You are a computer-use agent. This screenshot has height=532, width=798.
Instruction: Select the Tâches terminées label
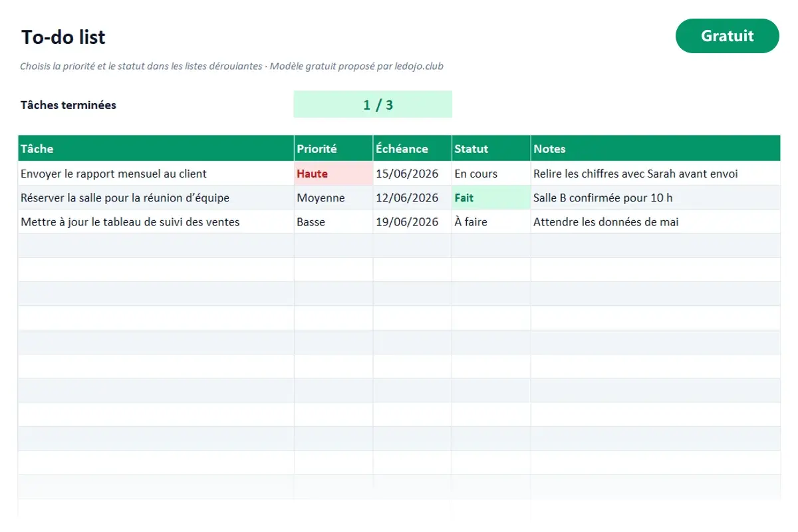(68, 105)
